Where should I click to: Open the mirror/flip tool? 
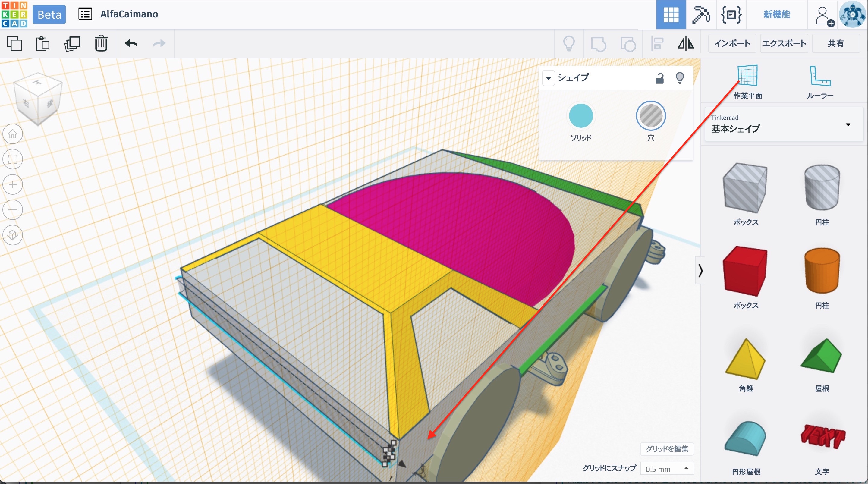[x=686, y=43]
